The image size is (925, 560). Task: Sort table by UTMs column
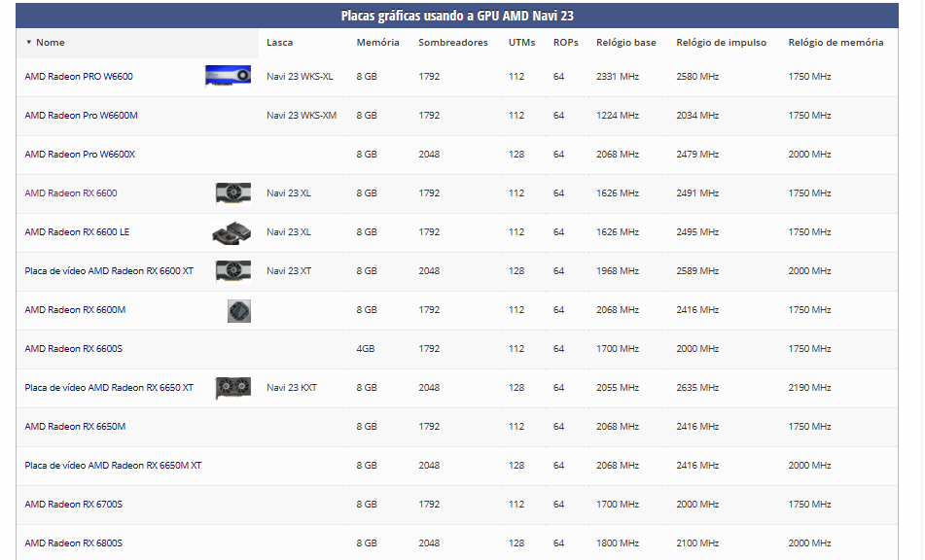[x=521, y=43]
